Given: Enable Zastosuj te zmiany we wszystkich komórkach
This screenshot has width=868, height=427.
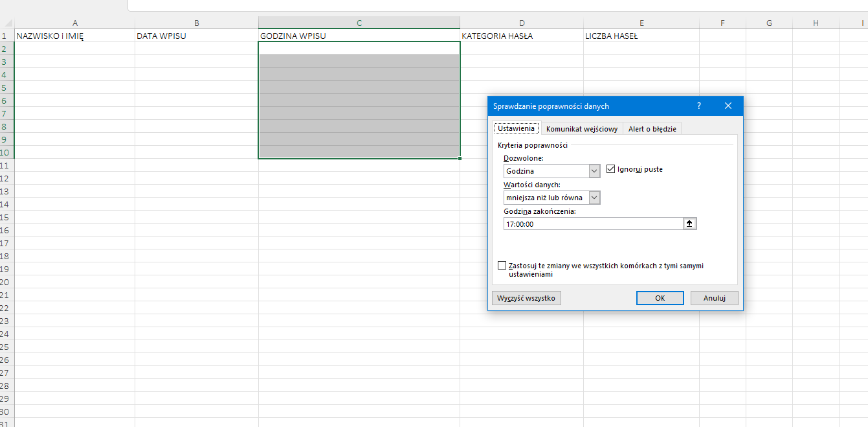Looking at the screenshot, I should pos(502,266).
